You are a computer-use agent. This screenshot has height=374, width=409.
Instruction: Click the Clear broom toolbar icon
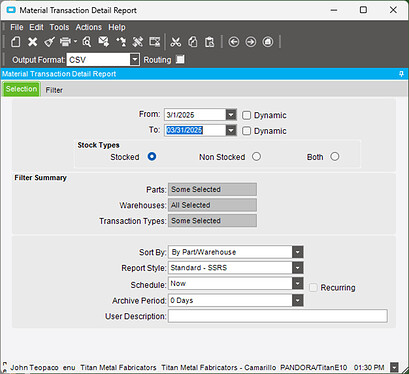coord(49,42)
